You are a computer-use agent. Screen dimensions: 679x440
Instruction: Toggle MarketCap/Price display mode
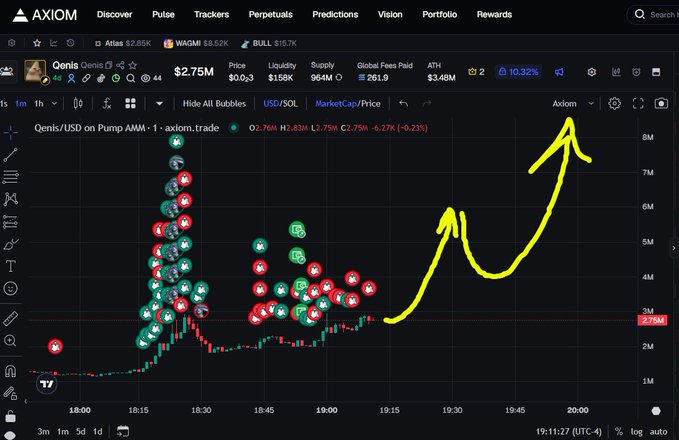tap(348, 104)
